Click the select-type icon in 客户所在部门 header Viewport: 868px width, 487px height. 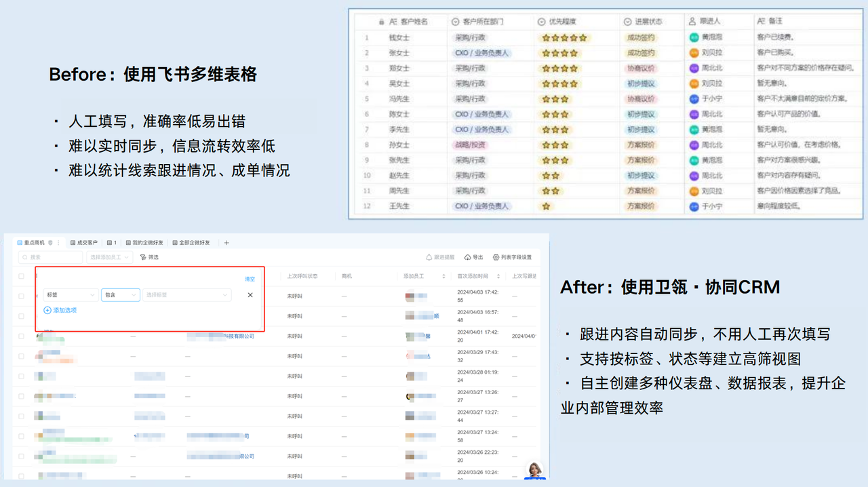tap(456, 22)
